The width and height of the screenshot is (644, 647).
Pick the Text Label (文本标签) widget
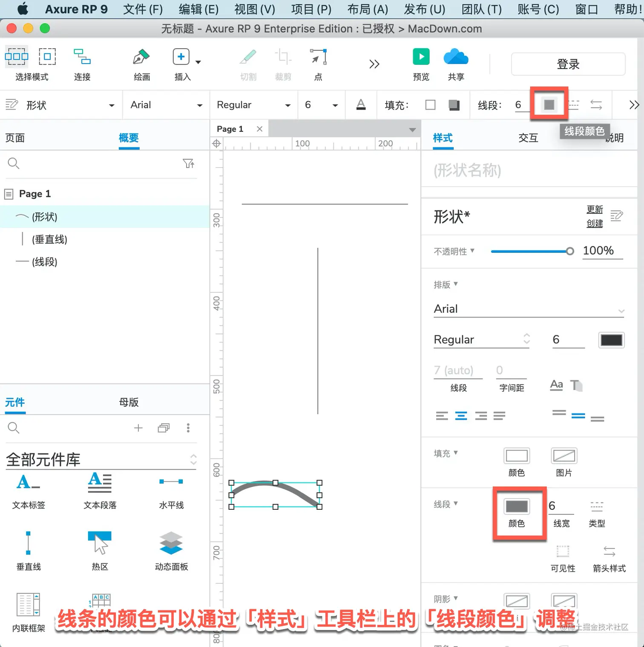point(29,491)
